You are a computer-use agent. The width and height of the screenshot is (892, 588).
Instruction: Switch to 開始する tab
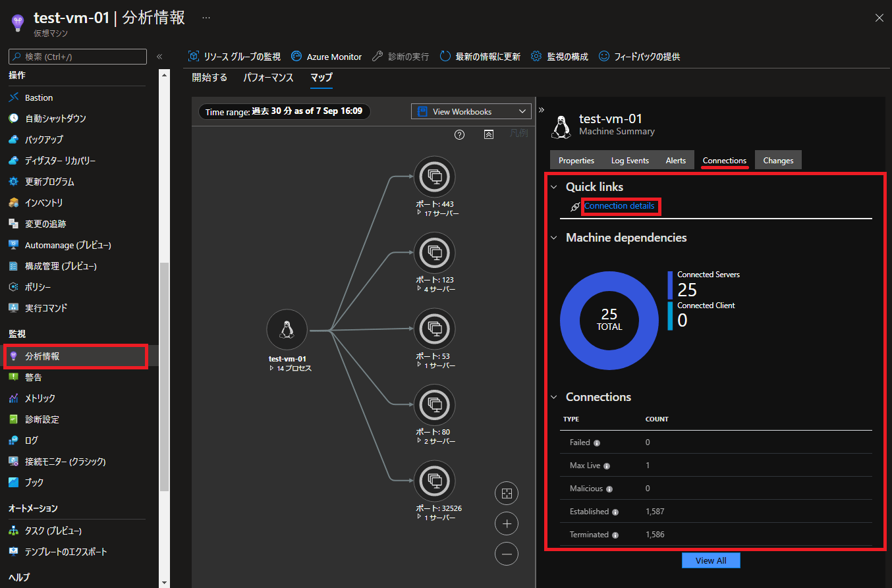pyautogui.click(x=209, y=78)
